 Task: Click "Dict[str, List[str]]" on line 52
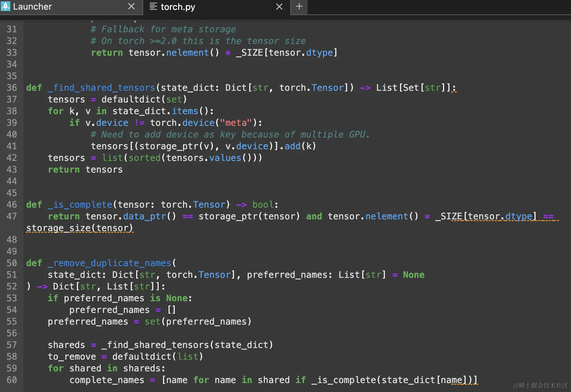click(107, 286)
